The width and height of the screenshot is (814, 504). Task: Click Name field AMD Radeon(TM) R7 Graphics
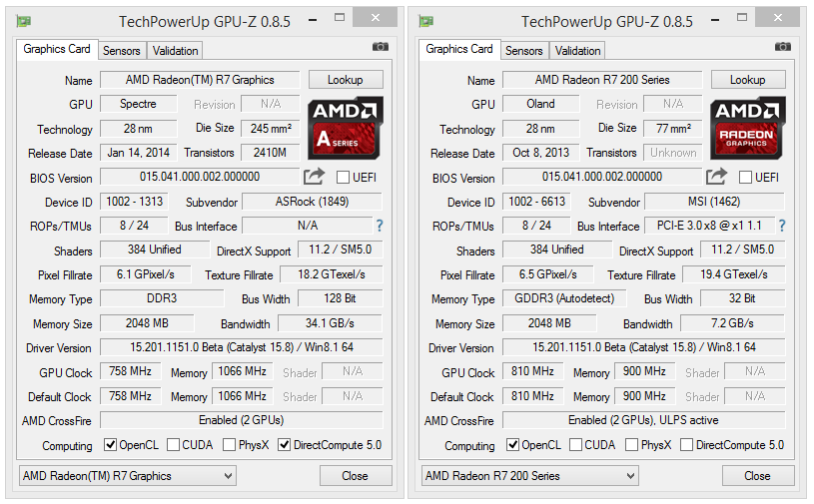pyautogui.click(x=200, y=80)
